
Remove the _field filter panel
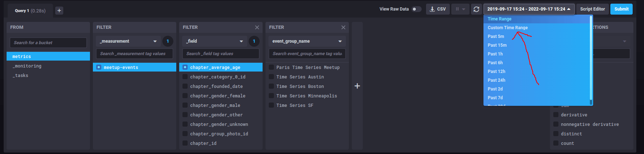click(257, 27)
